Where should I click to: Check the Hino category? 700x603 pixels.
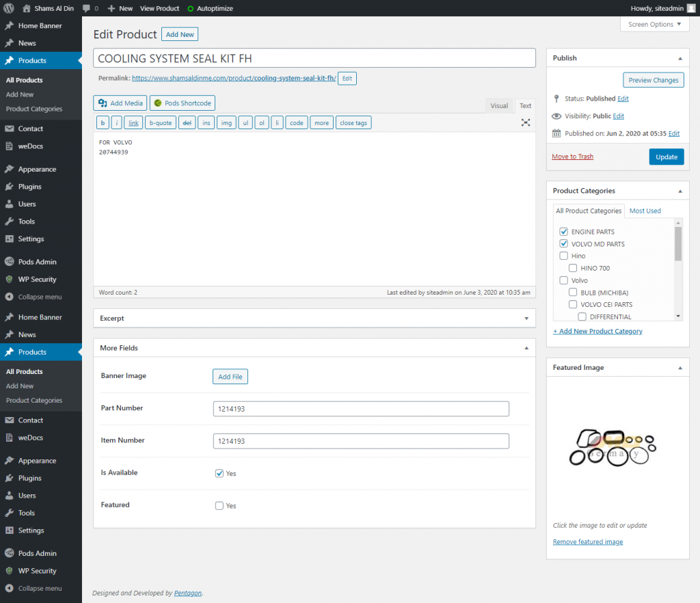(564, 256)
